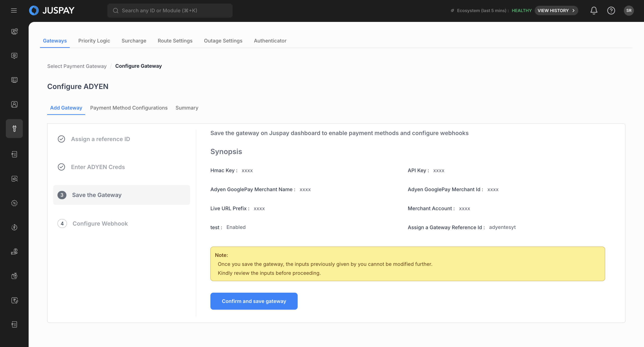The image size is (644, 347).
Task: Open the analytics chart search sidebar icon
Action: click(14, 179)
